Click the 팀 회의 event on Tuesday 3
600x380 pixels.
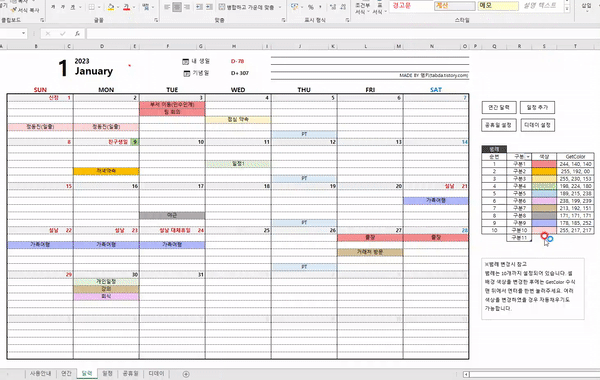(172, 112)
